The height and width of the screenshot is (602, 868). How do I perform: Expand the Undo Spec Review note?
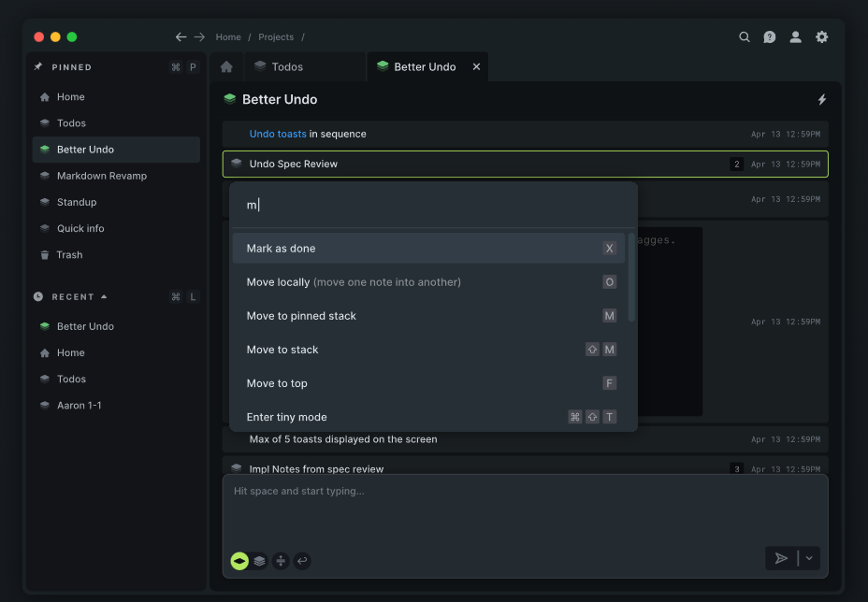click(x=294, y=164)
